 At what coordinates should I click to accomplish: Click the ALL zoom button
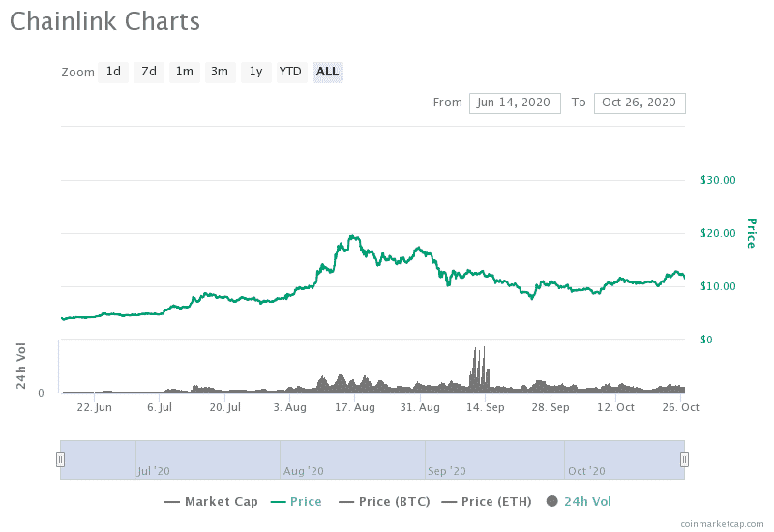[x=327, y=72]
